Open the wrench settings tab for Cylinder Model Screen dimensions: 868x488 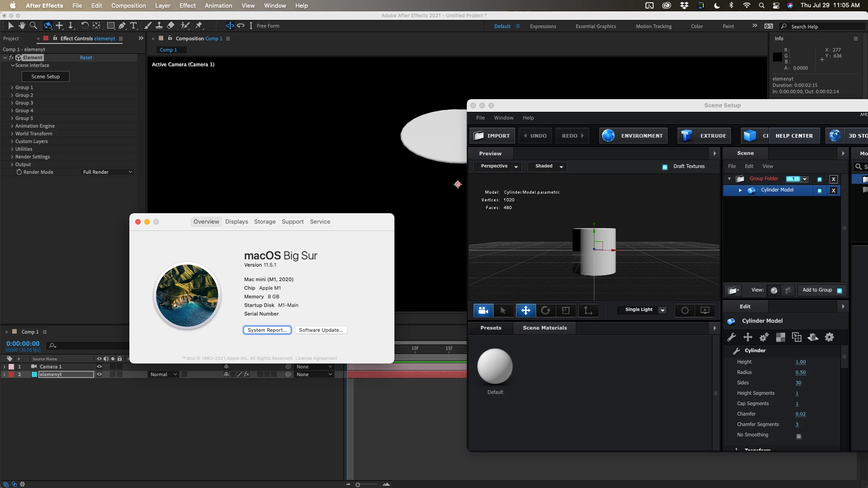(731, 337)
